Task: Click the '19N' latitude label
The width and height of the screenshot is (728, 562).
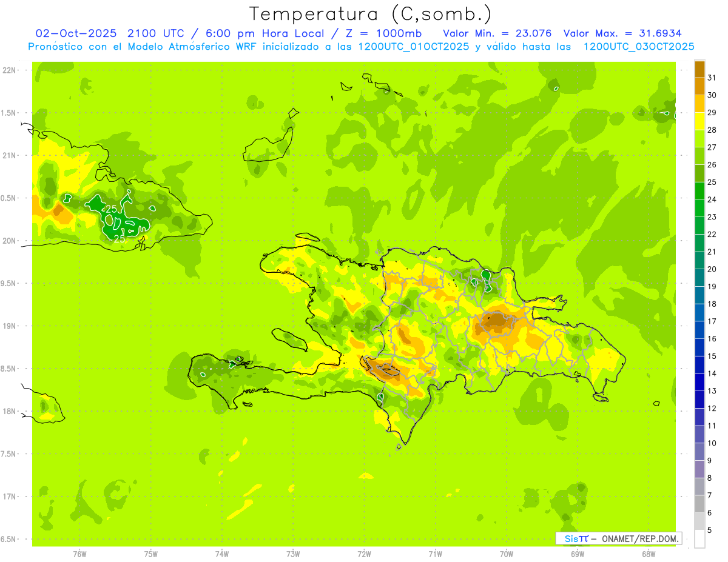Action: point(10,326)
